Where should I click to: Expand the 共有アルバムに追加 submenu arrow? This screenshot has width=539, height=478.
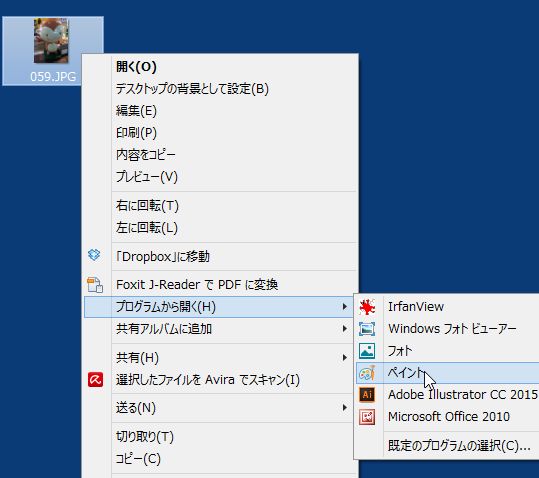click(x=345, y=329)
